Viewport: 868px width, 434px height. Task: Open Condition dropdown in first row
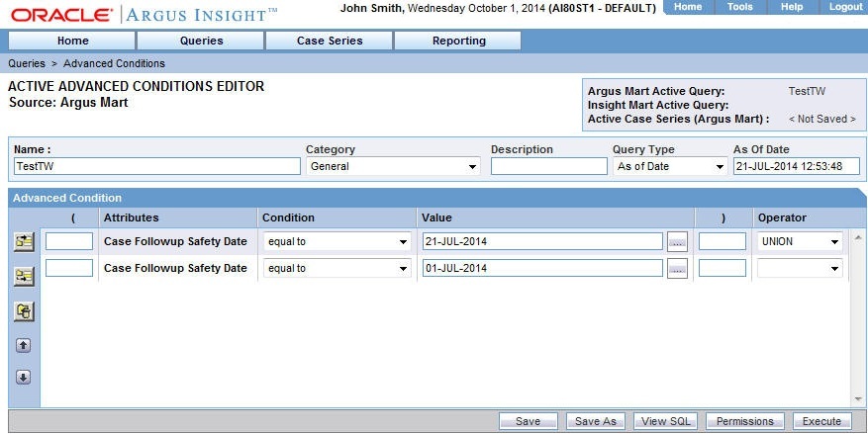pos(337,241)
